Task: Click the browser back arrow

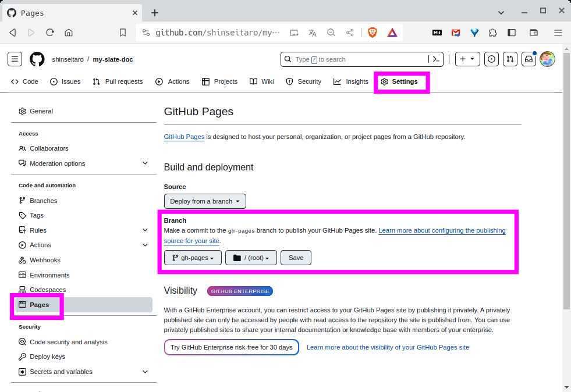Action: [x=13, y=33]
